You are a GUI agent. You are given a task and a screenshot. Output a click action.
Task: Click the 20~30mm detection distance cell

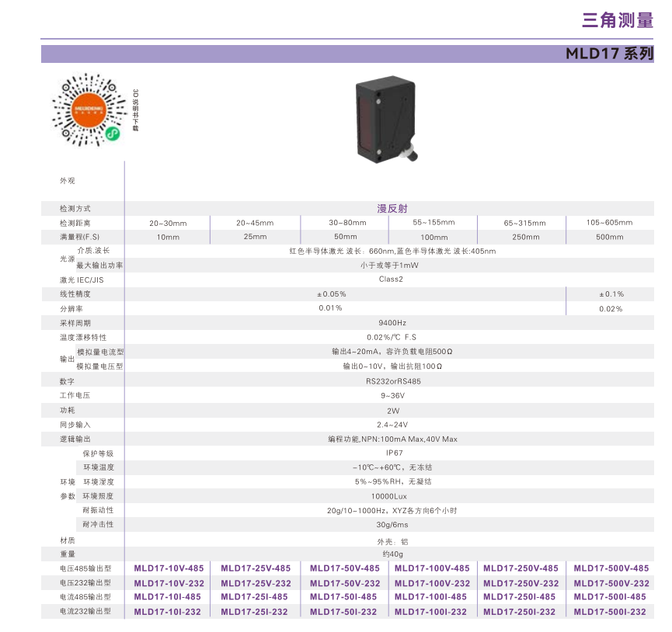[169, 223]
